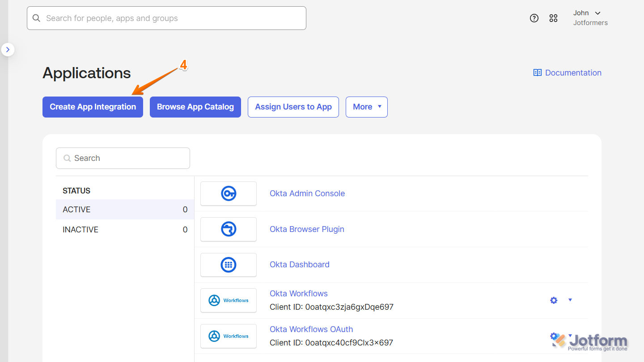
Task: Click the Okta Browser Plugin logo
Action: point(229,229)
